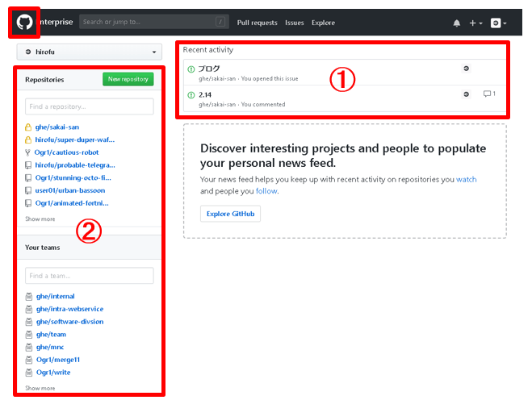Open Issues in top navigation
Image resolution: width=532 pixels, height=400 pixels.
[x=294, y=23]
